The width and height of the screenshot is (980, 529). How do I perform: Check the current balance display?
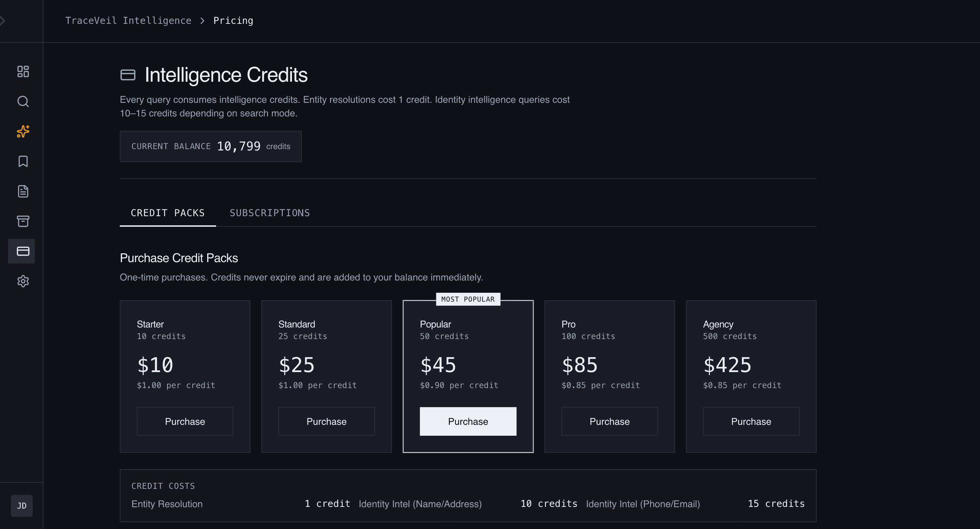[x=210, y=146]
